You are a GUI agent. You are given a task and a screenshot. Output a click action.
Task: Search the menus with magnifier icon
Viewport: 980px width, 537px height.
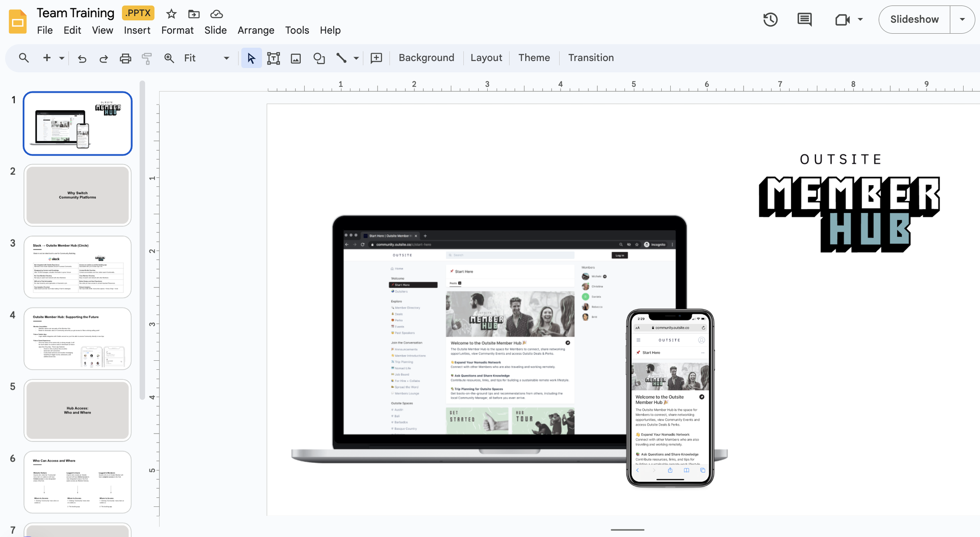[x=24, y=58]
